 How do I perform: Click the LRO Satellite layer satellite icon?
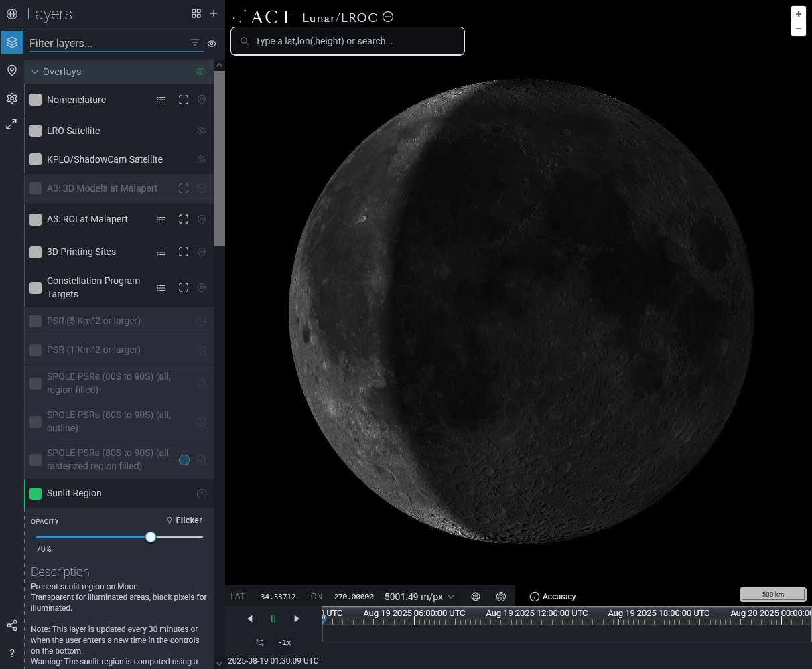[x=202, y=131]
